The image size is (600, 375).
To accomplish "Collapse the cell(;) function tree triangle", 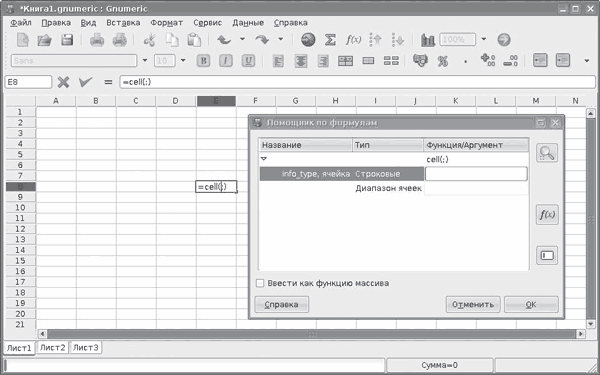I will [264, 158].
